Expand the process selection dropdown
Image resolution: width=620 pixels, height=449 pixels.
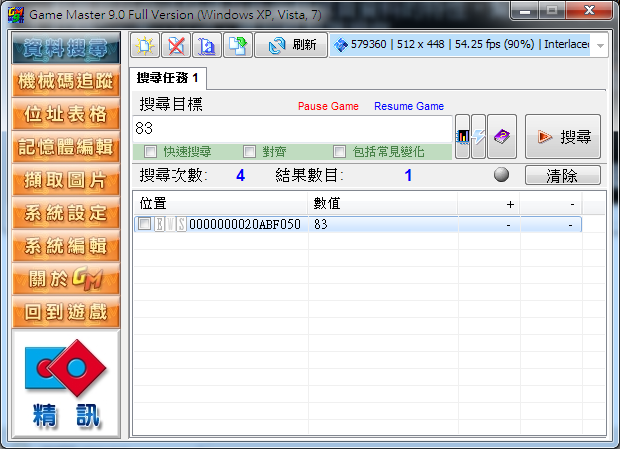[x=599, y=46]
